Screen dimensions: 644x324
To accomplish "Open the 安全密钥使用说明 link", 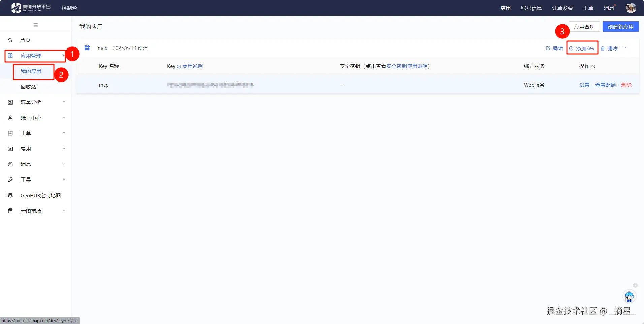I will tap(407, 66).
